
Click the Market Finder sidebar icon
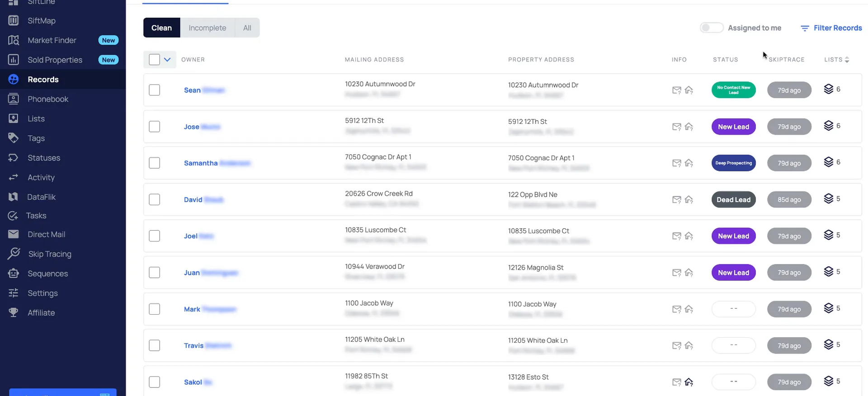(14, 40)
